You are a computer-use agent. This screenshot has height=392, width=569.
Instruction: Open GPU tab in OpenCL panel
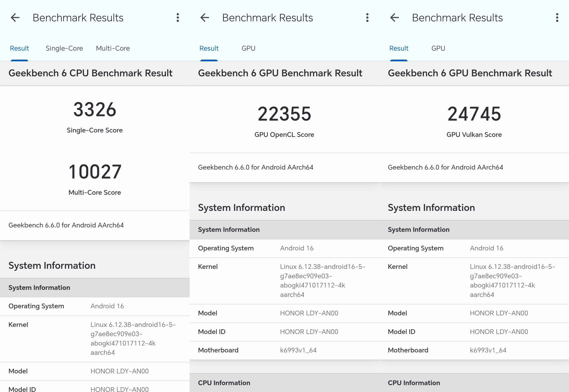(x=248, y=48)
